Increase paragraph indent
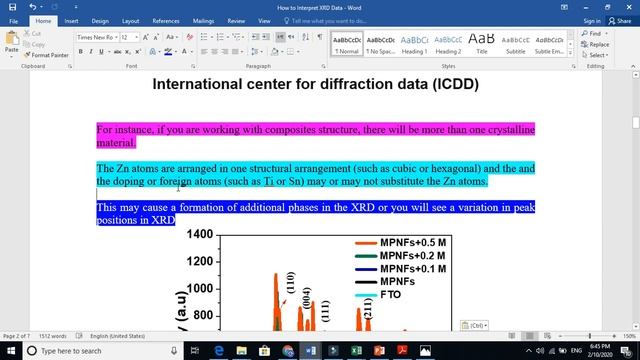The width and height of the screenshot is (640, 360). 266,37
